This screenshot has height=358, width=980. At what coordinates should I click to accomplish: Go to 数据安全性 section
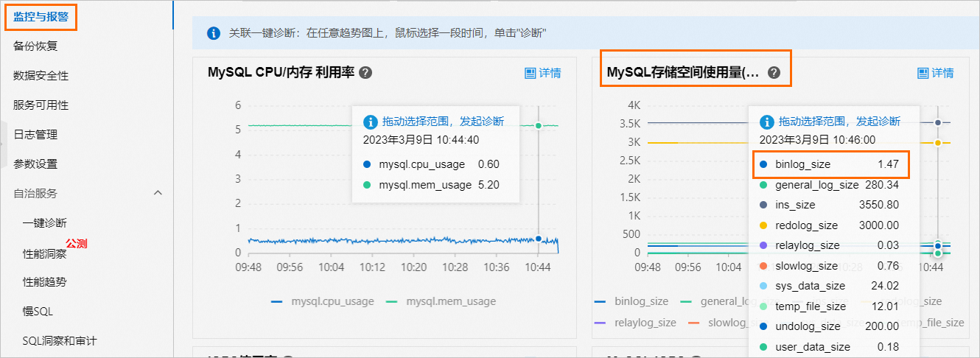[41, 75]
